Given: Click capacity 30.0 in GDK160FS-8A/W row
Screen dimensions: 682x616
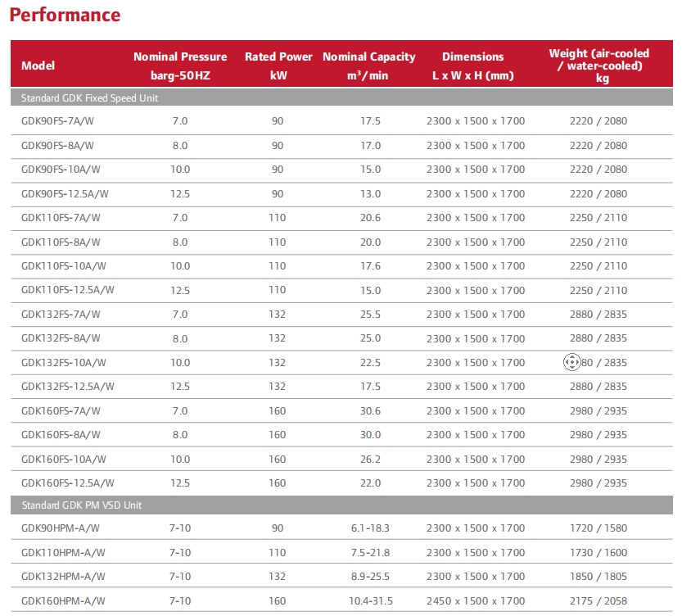Looking at the screenshot, I should click(370, 435).
